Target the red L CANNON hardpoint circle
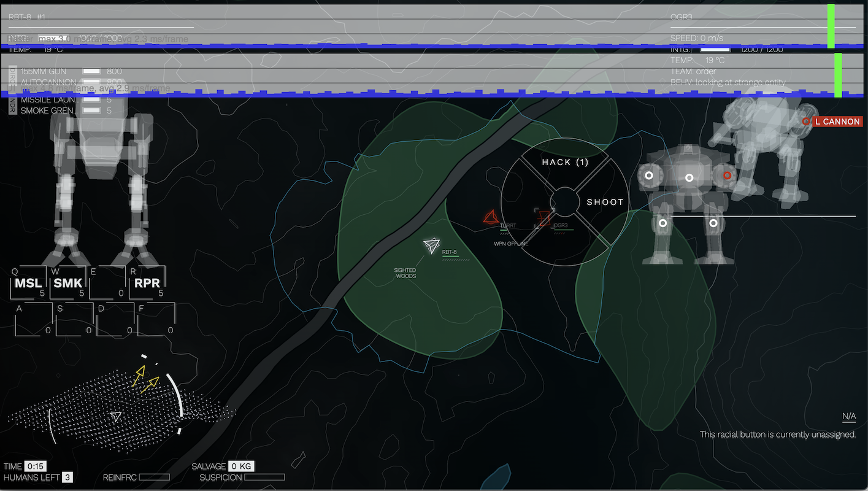The height and width of the screenshot is (491, 868). coord(806,122)
